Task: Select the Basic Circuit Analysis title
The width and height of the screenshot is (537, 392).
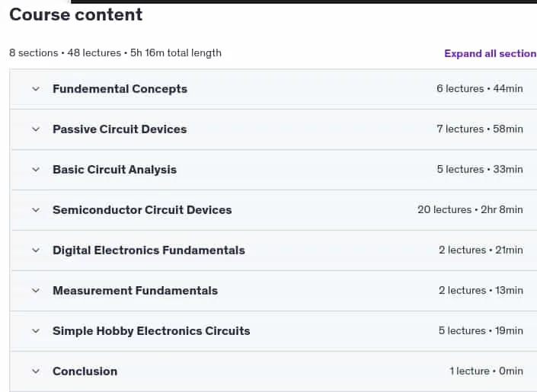Action: (114, 170)
